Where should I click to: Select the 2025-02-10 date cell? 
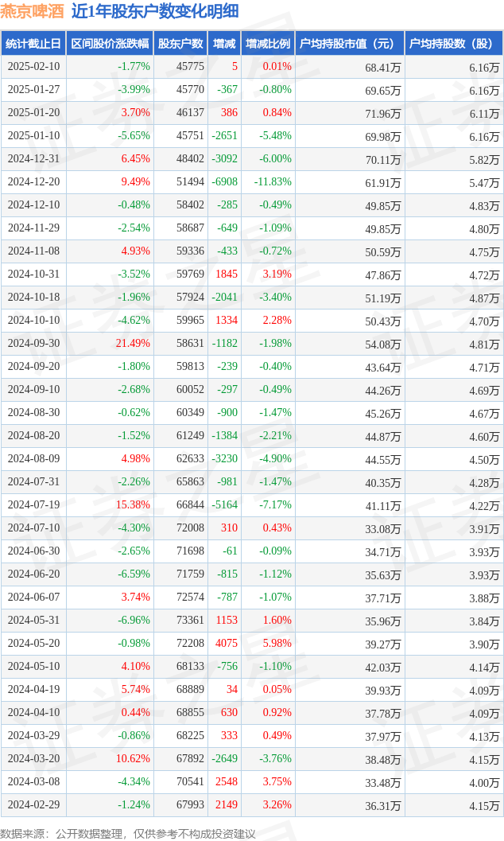pyautogui.click(x=33, y=67)
